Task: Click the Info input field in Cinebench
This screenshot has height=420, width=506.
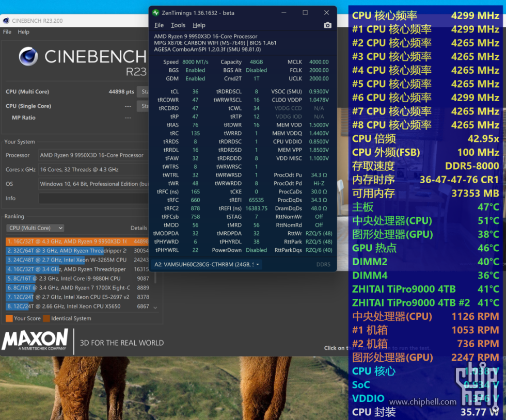Action: pyautogui.click(x=93, y=198)
